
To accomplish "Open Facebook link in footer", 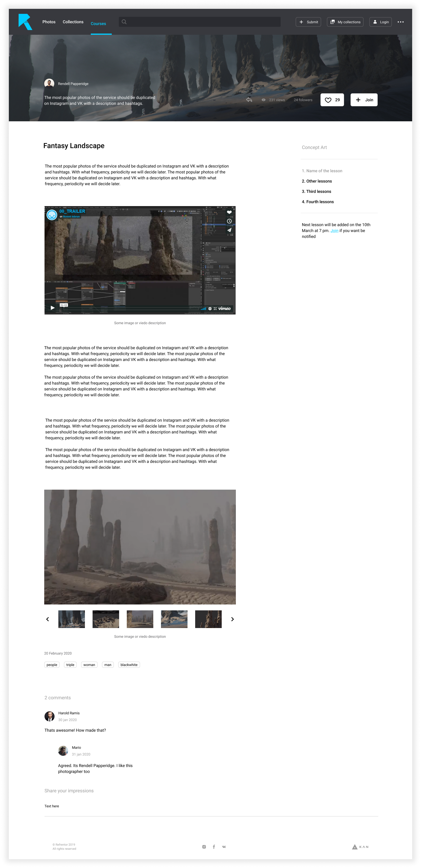I will coord(214,847).
